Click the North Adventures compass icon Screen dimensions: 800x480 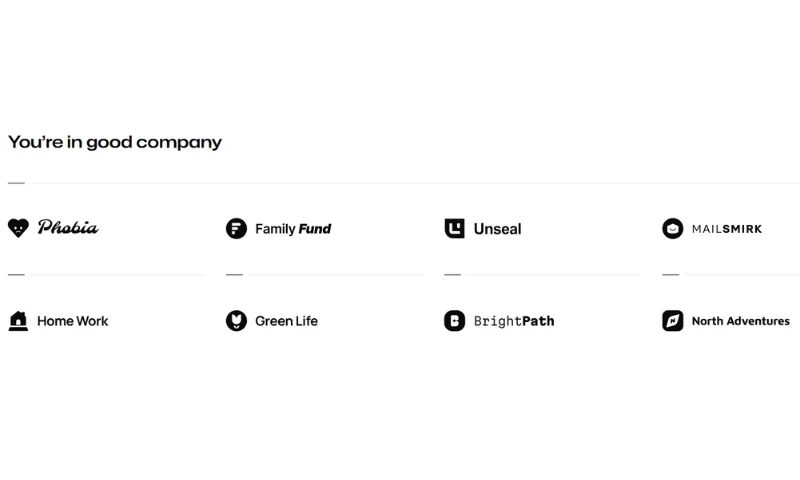(x=672, y=321)
